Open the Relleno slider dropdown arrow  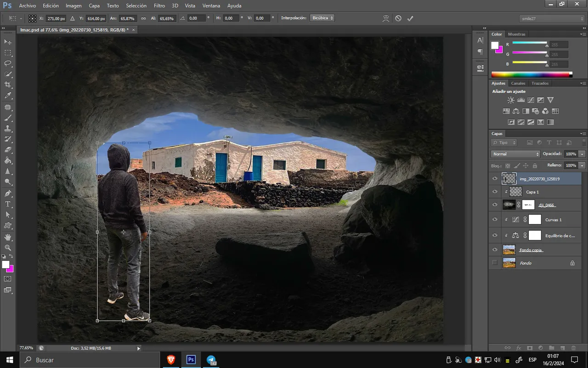pos(582,165)
